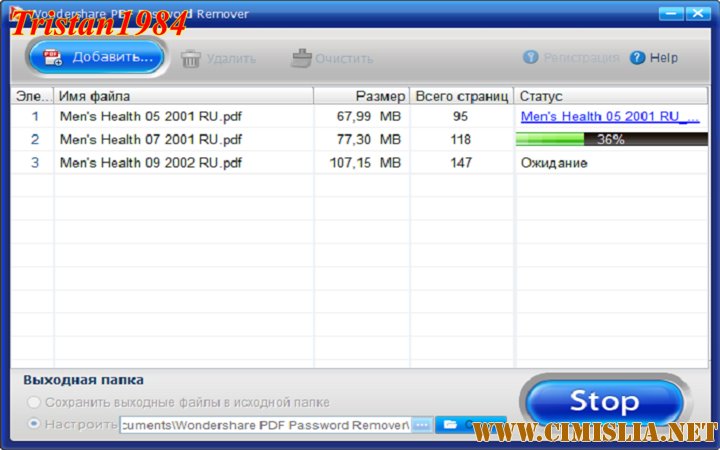Select save to source folder radio button
The width and height of the screenshot is (720, 450).
tap(35, 402)
